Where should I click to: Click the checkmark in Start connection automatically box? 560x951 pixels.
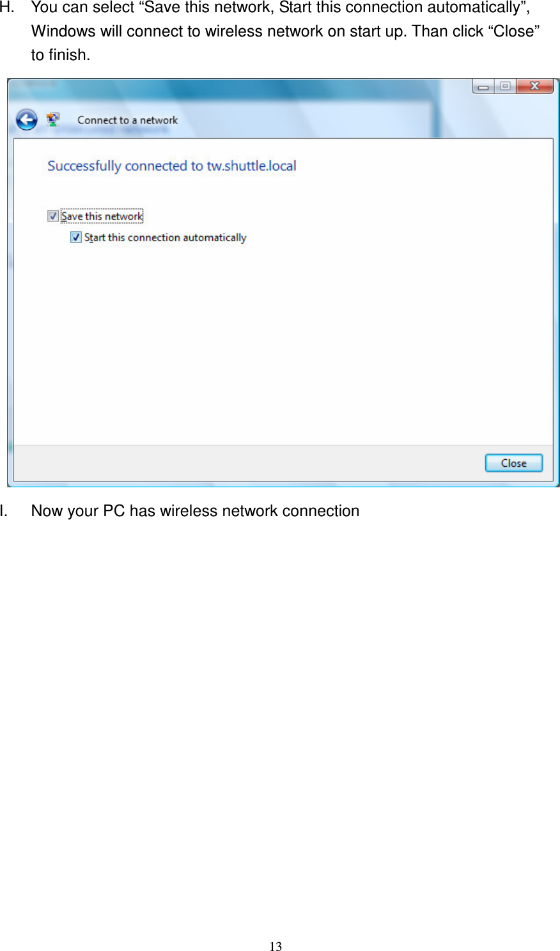(x=75, y=237)
